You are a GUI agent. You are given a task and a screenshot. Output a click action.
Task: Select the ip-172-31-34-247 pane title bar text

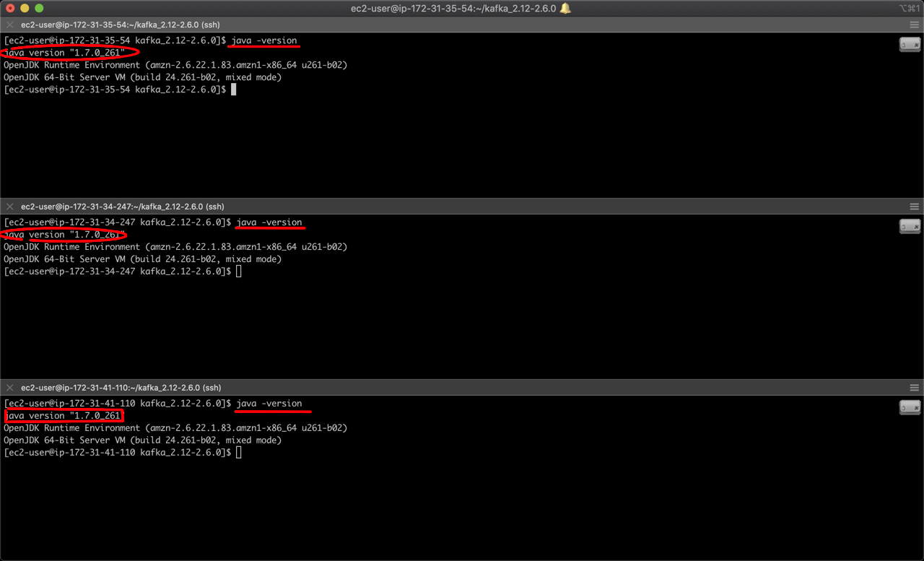pyautogui.click(x=122, y=206)
